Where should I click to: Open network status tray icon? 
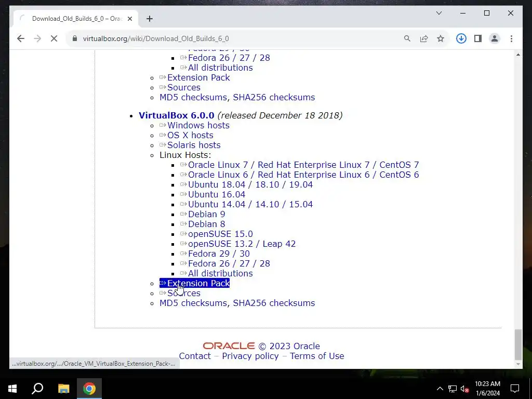tap(452, 389)
